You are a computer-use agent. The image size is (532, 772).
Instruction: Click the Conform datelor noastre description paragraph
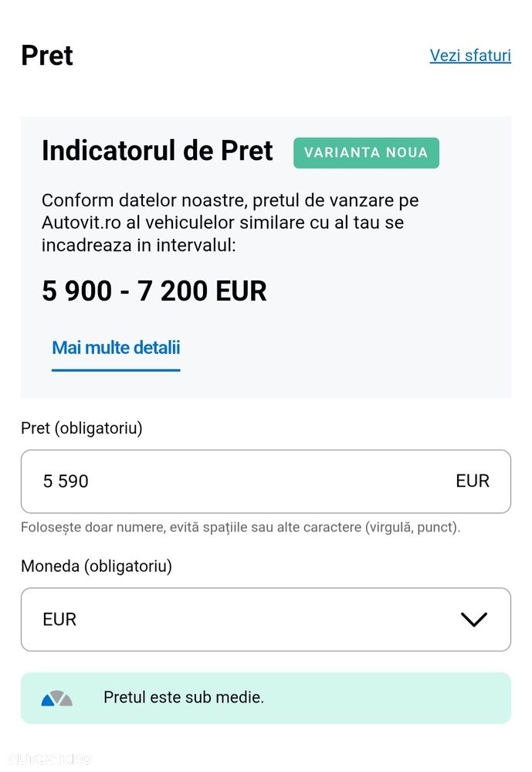pyautogui.click(x=232, y=223)
